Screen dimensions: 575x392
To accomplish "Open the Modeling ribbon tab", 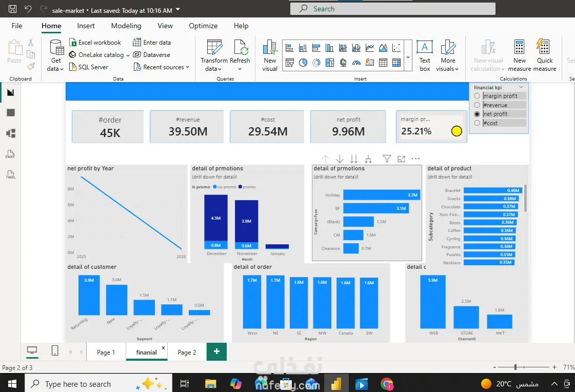I will click(126, 26).
